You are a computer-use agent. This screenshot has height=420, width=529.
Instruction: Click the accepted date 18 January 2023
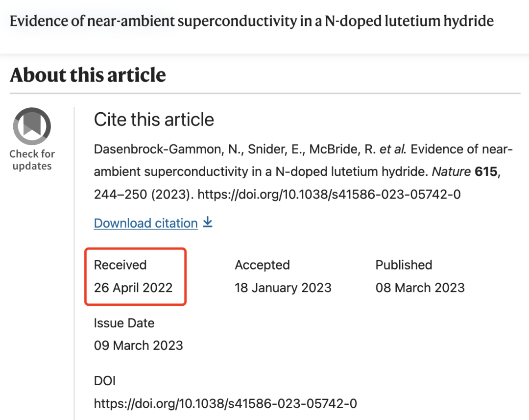pos(283,288)
